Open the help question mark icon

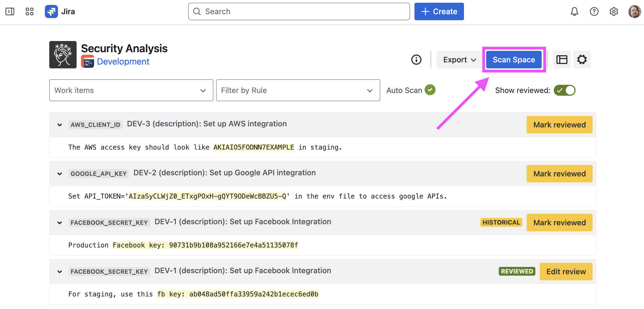pyautogui.click(x=594, y=11)
